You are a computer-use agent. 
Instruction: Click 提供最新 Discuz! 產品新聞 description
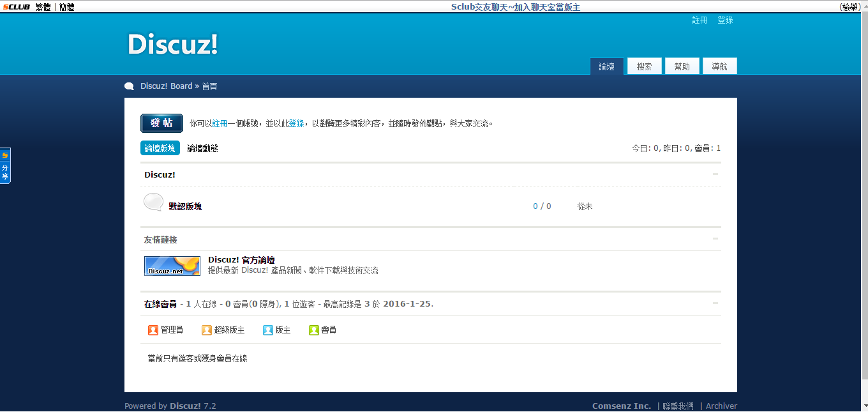[x=293, y=271]
